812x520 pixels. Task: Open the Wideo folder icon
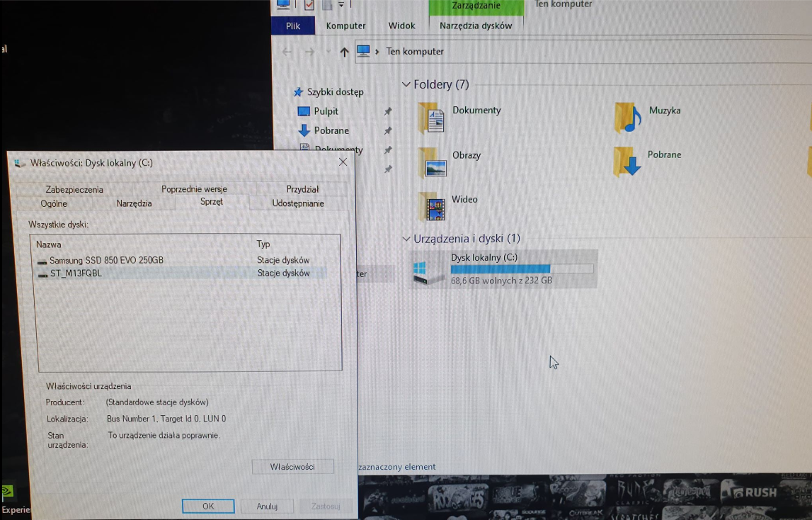click(x=432, y=206)
